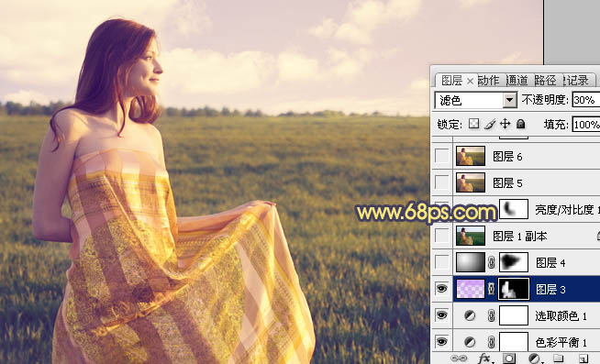Click mask link chain on 图层 4

point(492,262)
